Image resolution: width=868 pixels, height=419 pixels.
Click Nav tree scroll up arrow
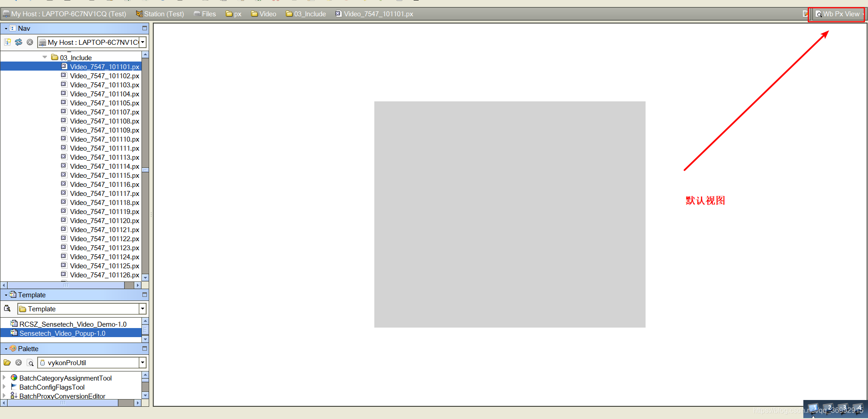click(145, 54)
